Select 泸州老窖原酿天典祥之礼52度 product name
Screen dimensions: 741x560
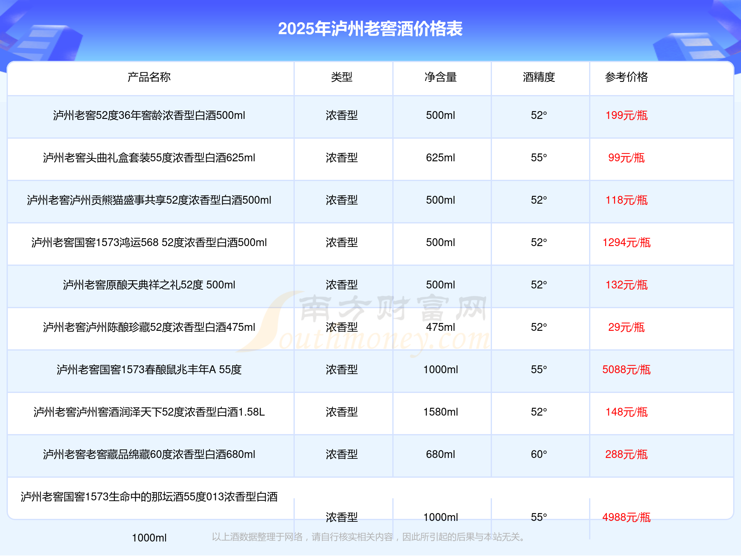[x=149, y=285]
